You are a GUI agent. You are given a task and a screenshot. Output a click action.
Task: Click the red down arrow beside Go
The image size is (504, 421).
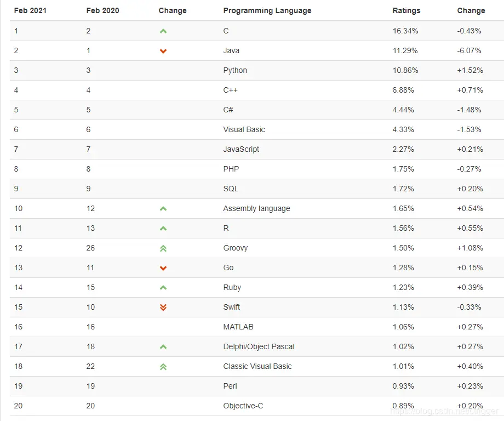point(163,268)
